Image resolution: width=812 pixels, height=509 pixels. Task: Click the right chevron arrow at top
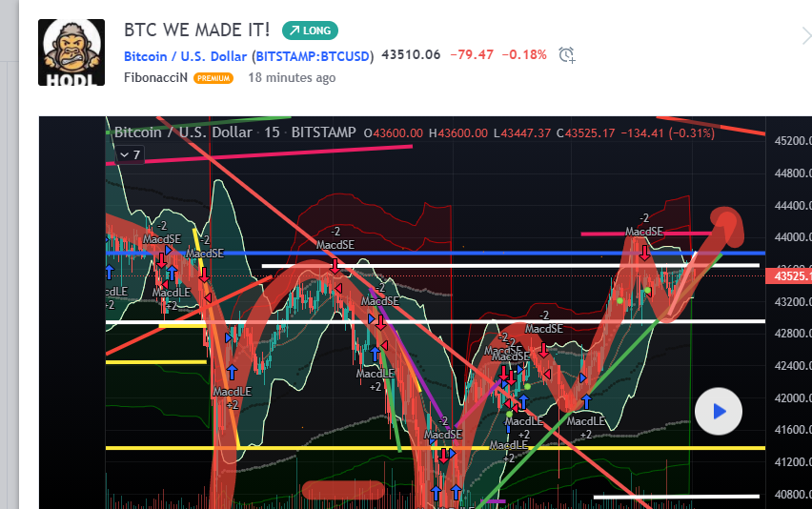click(x=805, y=36)
